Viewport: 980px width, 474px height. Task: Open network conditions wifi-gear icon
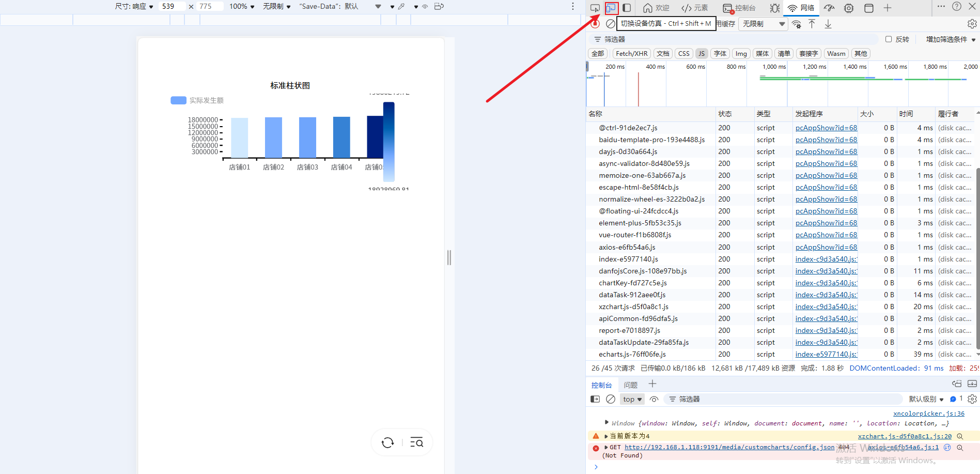tap(797, 24)
